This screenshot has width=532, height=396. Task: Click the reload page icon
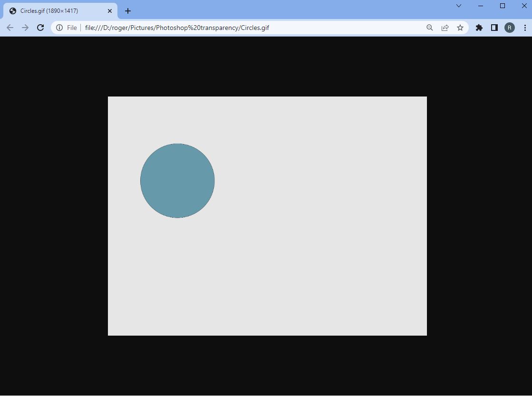coord(40,27)
